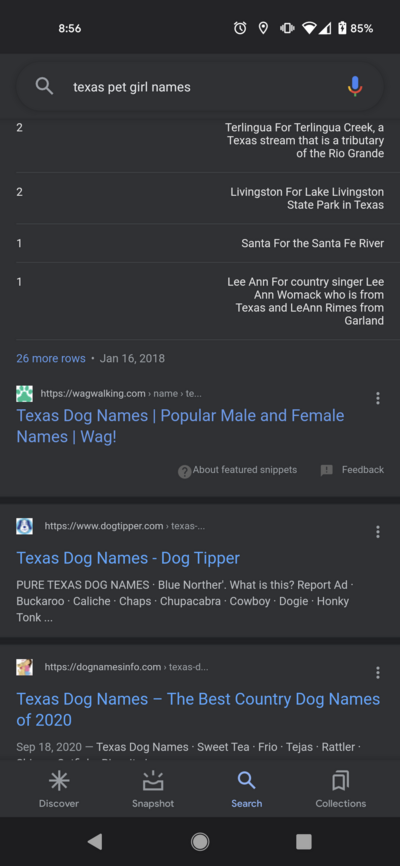Tap the magnifying glass search icon
Screen dimensions: 400x866
[x=44, y=87]
